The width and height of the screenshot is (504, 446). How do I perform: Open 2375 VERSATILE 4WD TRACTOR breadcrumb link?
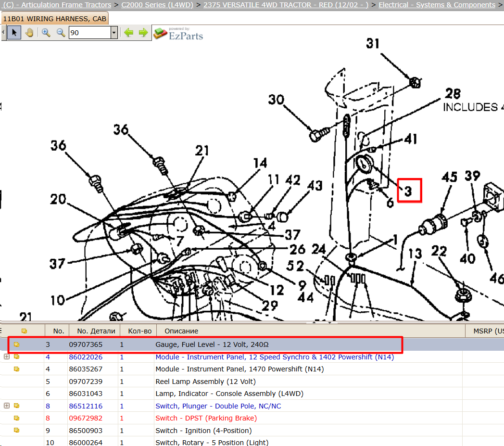(x=286, y=5)
